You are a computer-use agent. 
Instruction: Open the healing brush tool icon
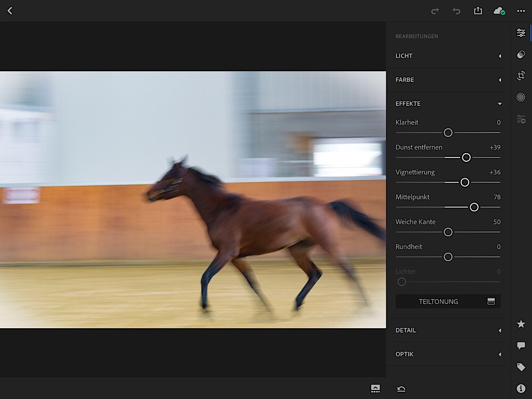(x=521, y=54)
